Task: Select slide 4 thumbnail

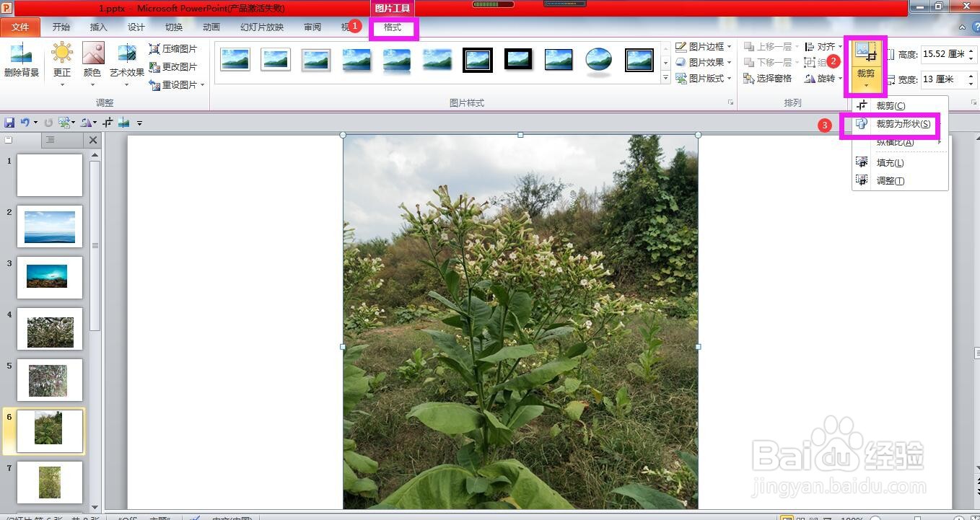Action: (50, 329)
